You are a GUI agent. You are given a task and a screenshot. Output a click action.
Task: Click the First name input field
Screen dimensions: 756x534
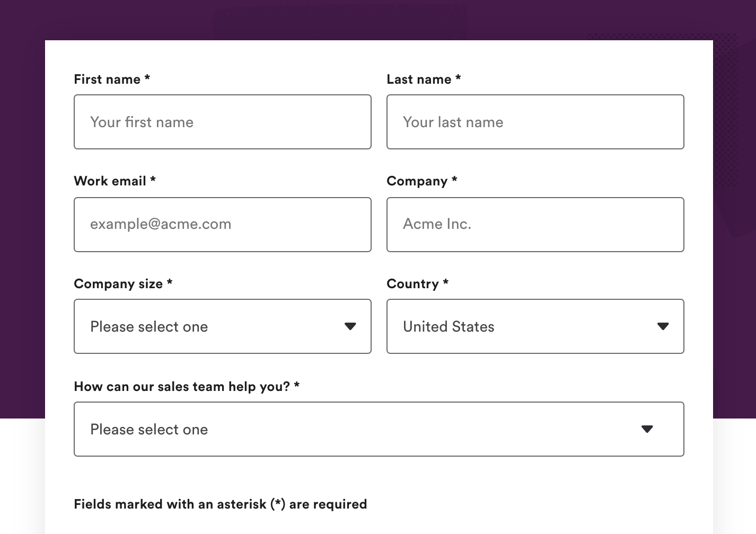pyautogui.click(x=223, y=122)
